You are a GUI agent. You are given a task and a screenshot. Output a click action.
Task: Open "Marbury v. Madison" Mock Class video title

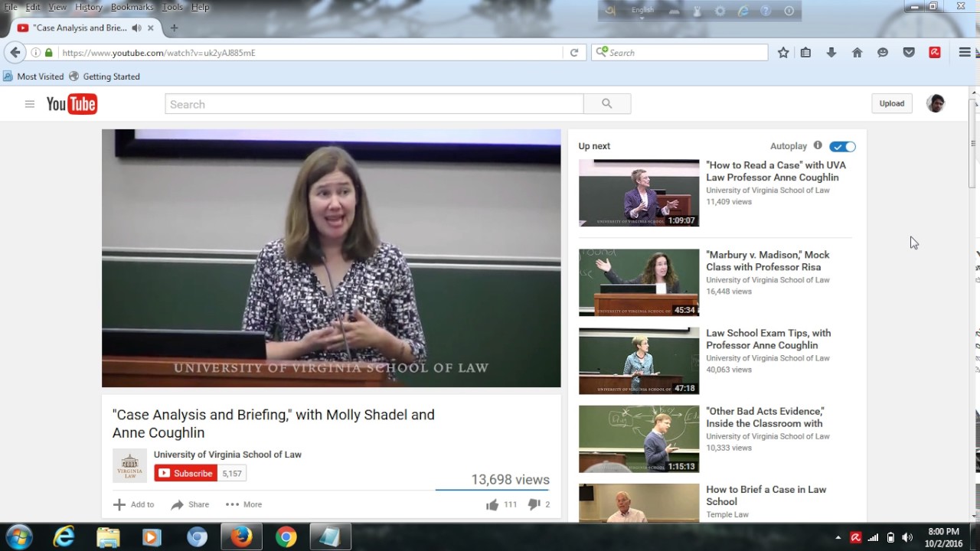pos(768,261)
